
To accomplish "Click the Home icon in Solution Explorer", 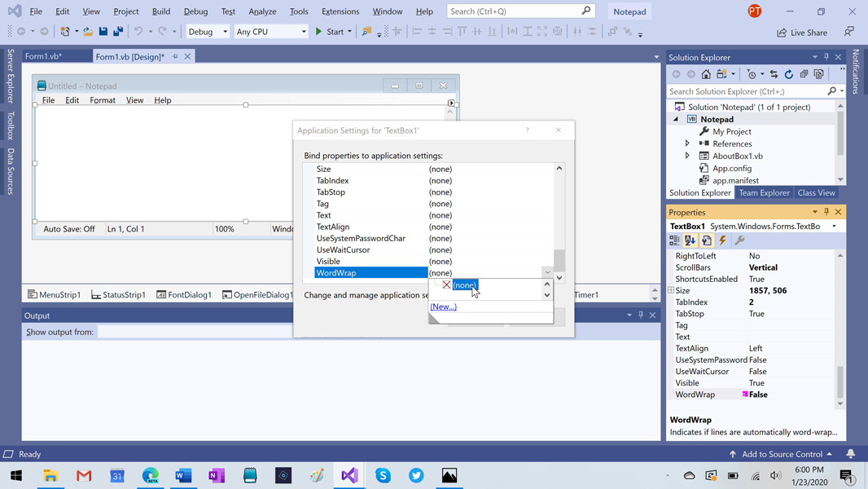I will (x=706, y=74).
